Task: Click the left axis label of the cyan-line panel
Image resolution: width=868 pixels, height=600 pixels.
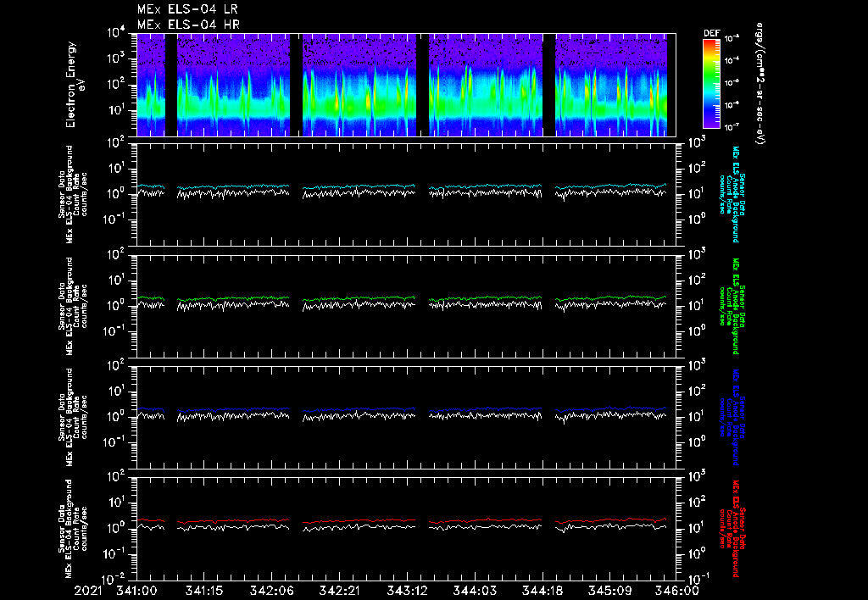Action: [x=73, y=195]
